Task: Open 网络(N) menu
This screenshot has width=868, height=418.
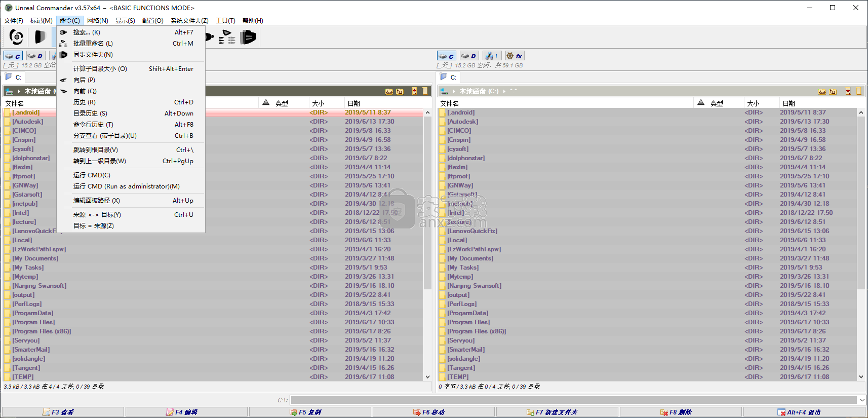Action: [98, 21]
